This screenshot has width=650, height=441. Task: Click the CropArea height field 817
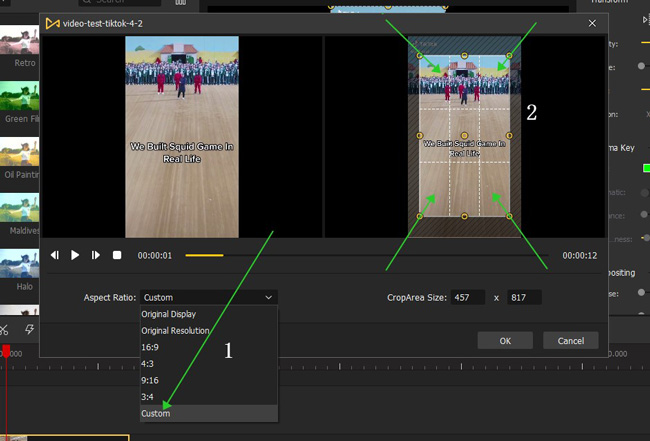point(524,297)
